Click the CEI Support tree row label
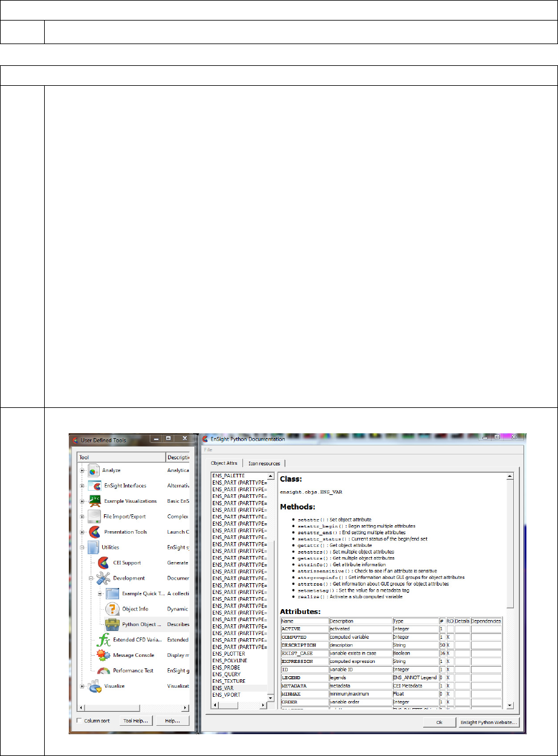 pyautogui.click(x=126, y=563)
